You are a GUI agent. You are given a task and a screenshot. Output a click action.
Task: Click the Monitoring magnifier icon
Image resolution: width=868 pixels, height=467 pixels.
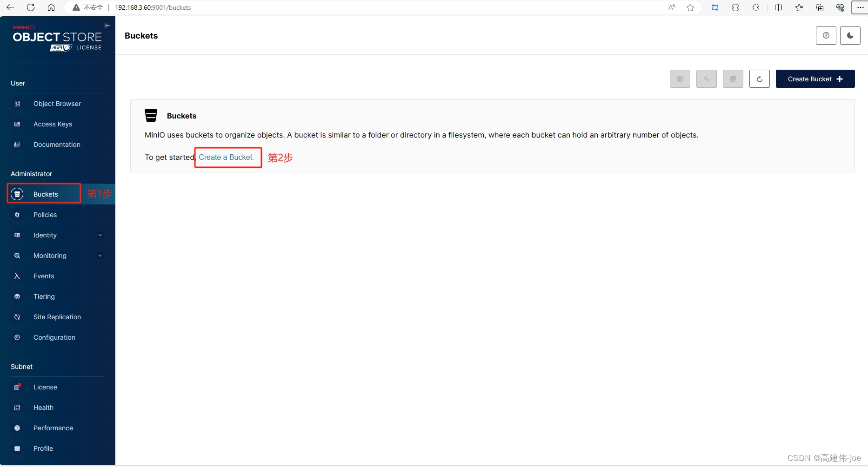coord(17,256)
